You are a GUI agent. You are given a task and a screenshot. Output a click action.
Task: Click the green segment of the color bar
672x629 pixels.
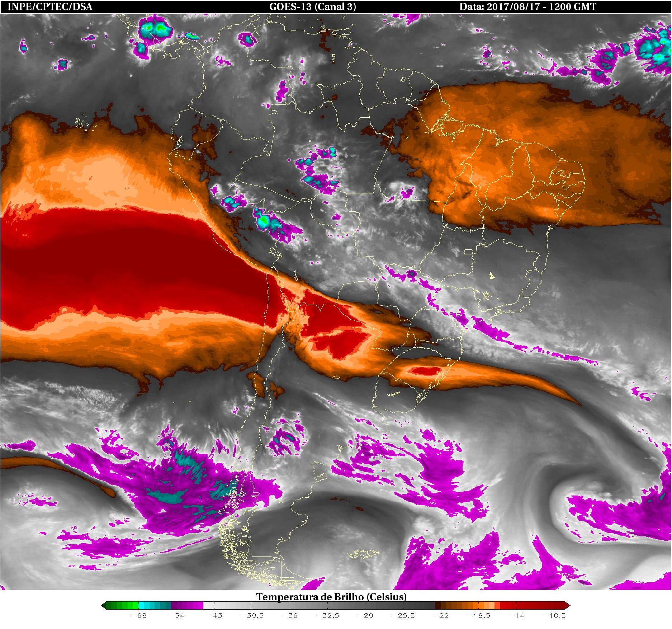(122, 605)
